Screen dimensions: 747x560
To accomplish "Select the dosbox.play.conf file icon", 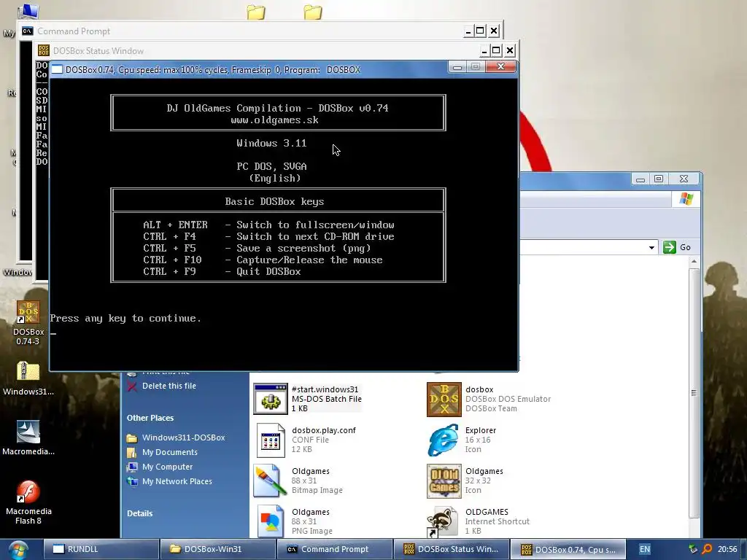I will (x=270, y=440).
